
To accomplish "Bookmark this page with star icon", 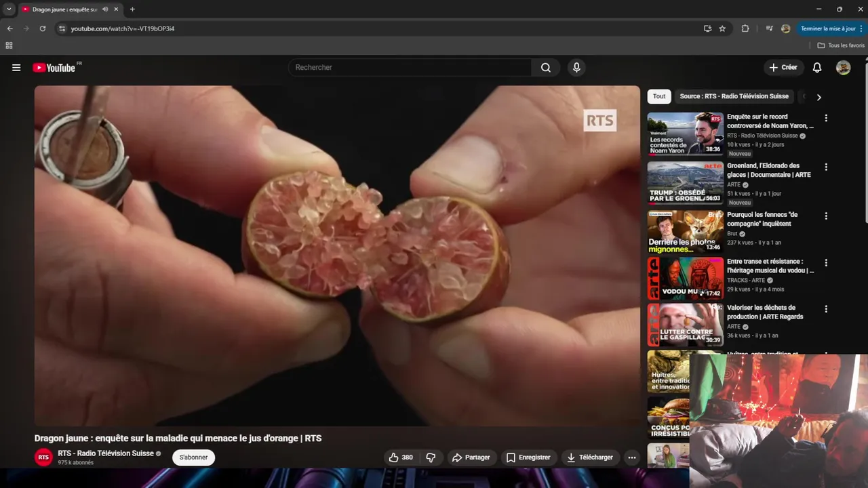I will [x=722, y=28].
